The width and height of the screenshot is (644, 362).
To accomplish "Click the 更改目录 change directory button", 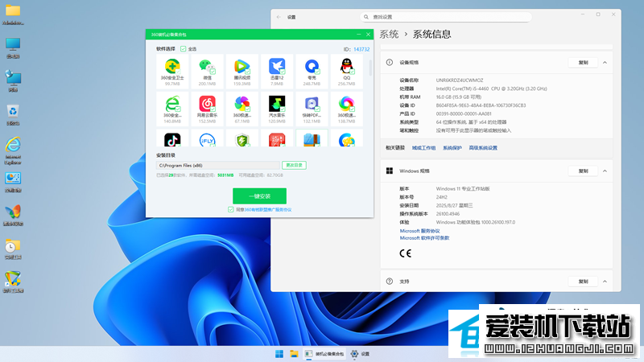I will click(294, 165).
